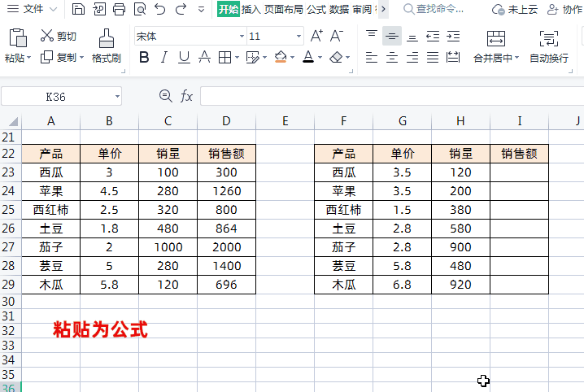The height and width of the screenshot is (392, 584).
Task: Expand the 复制 dropdown arrow
Action: [x=81, y=58]
